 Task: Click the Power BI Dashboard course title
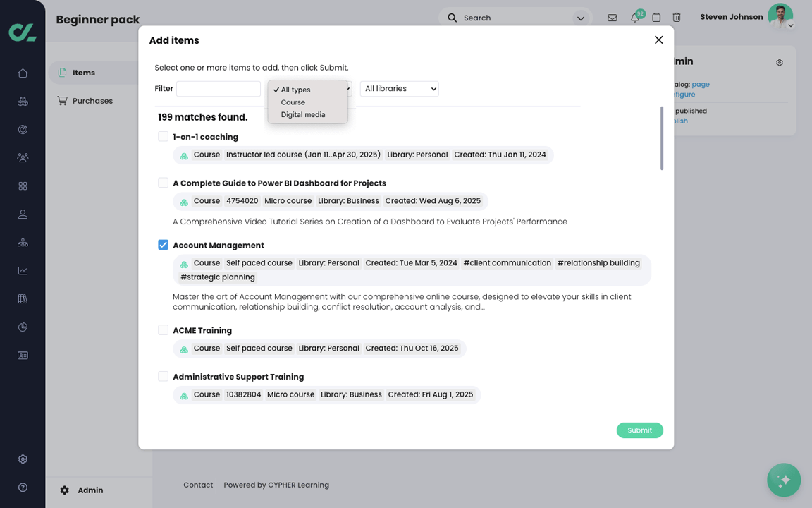pyautogui.click(x=280, y=183)
